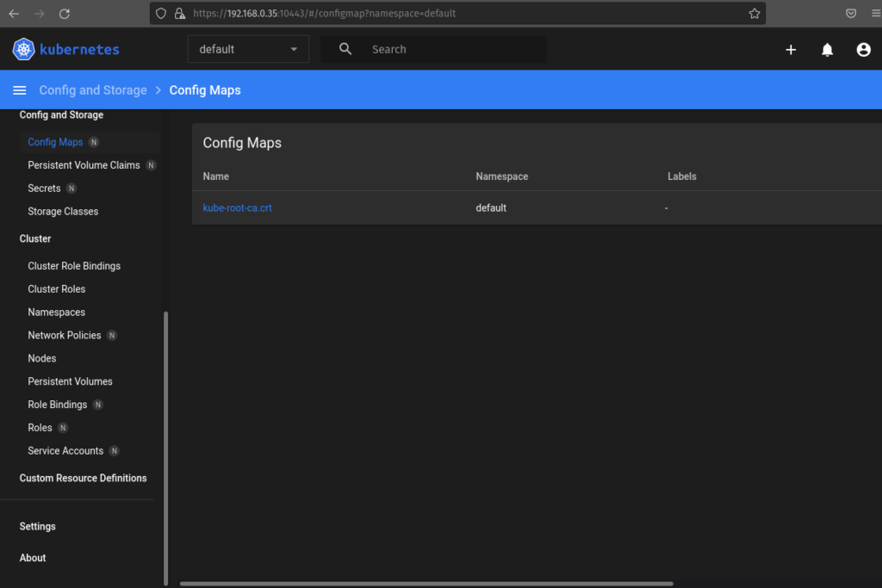Open Secrets in the sidebar
This screenshot has width=882, height=588.
[44, 189]
